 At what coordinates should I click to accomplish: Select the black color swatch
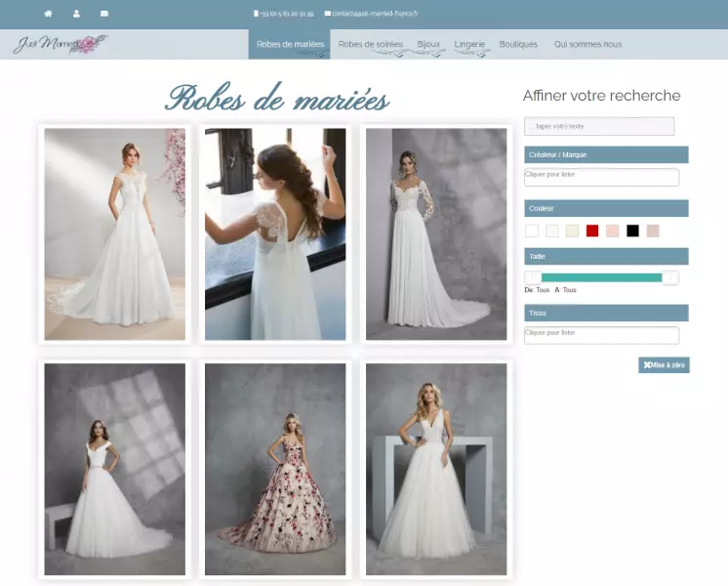[632, 230]
